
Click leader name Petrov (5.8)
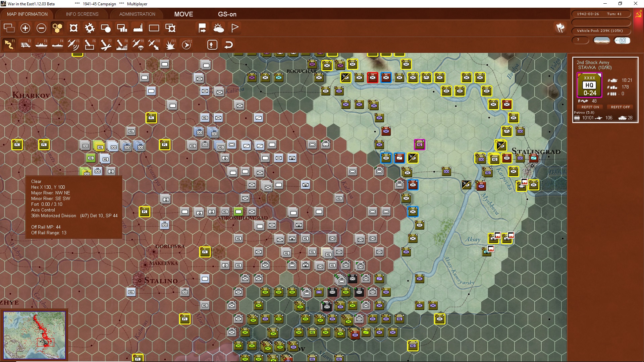click(x=584, y=113)
